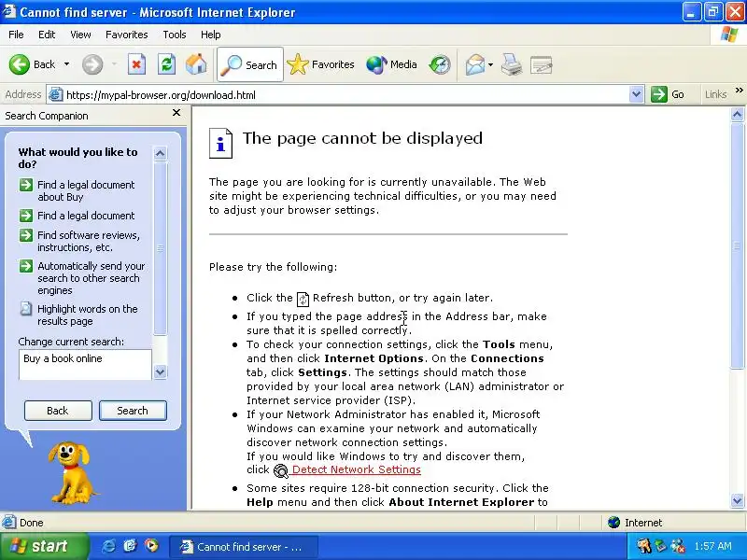Open the Mail button dropdown arrow
This screenshot has width=747, height=560.
click(x=491, y=64)
